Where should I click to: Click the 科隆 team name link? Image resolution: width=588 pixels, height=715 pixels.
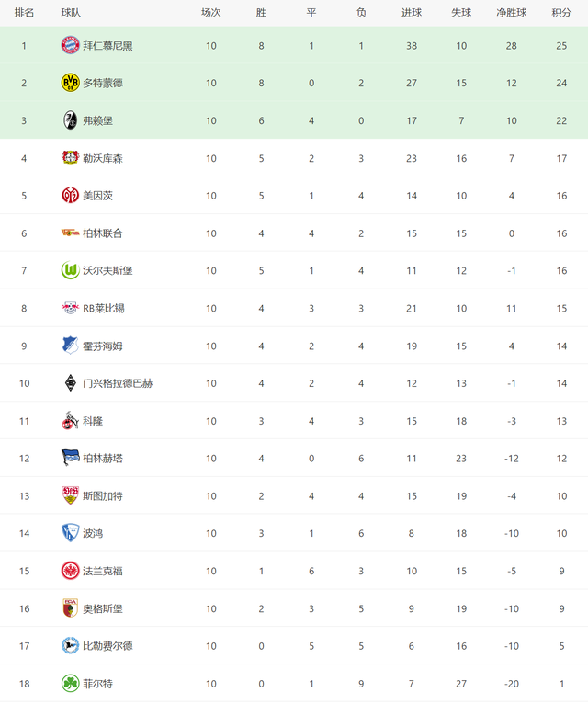click(93, 421)
